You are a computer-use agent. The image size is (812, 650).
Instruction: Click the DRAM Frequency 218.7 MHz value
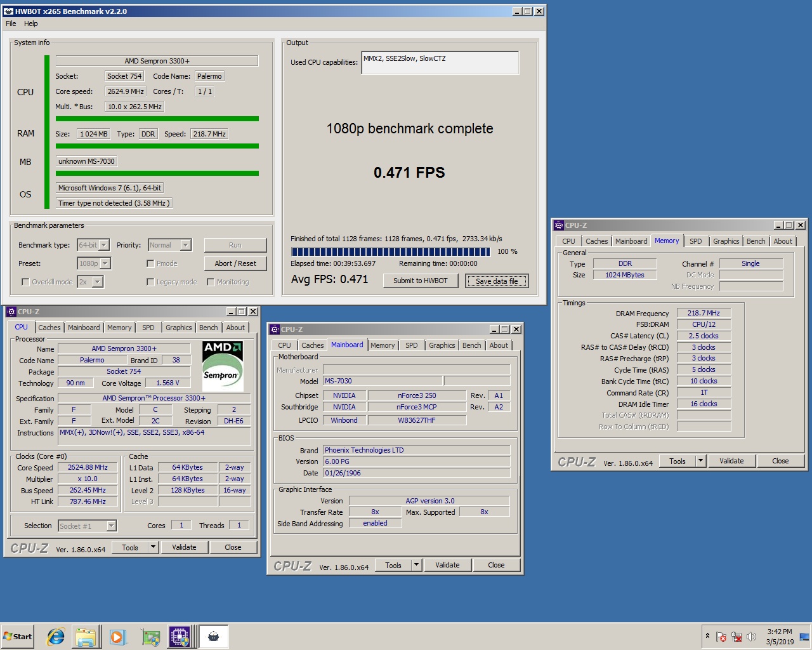click(704, 313)
